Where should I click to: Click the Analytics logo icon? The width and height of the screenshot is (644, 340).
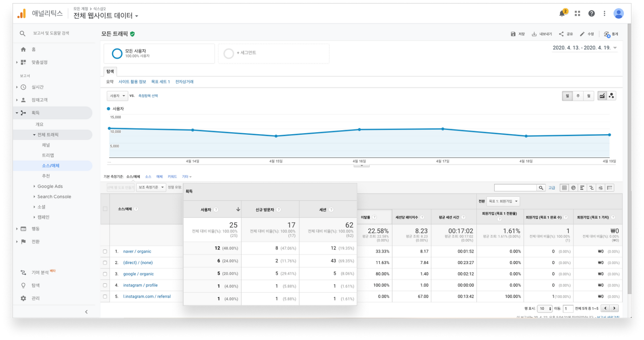tap(21, 14)
